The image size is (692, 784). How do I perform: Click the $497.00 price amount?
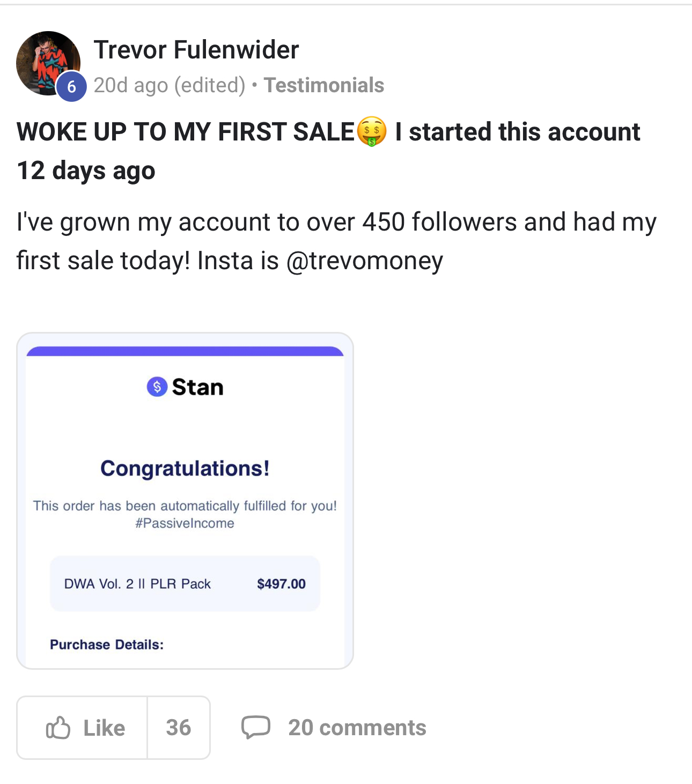coord(281,584)
